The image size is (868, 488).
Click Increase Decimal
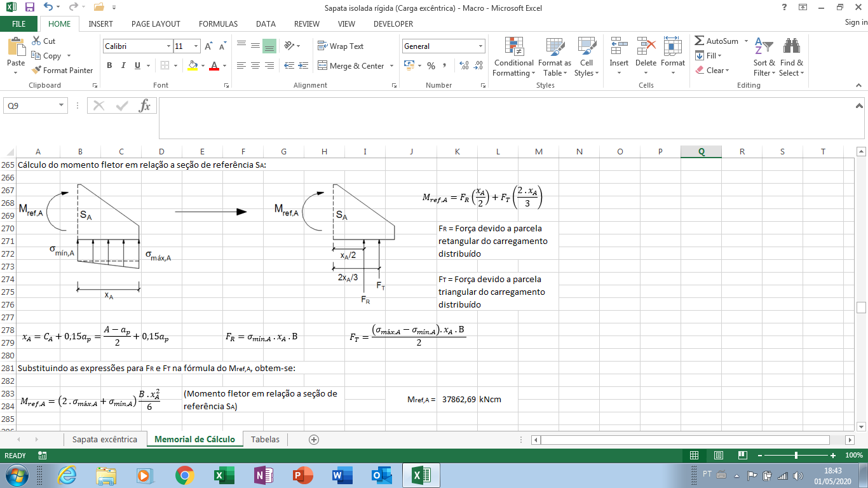point(464,65)
